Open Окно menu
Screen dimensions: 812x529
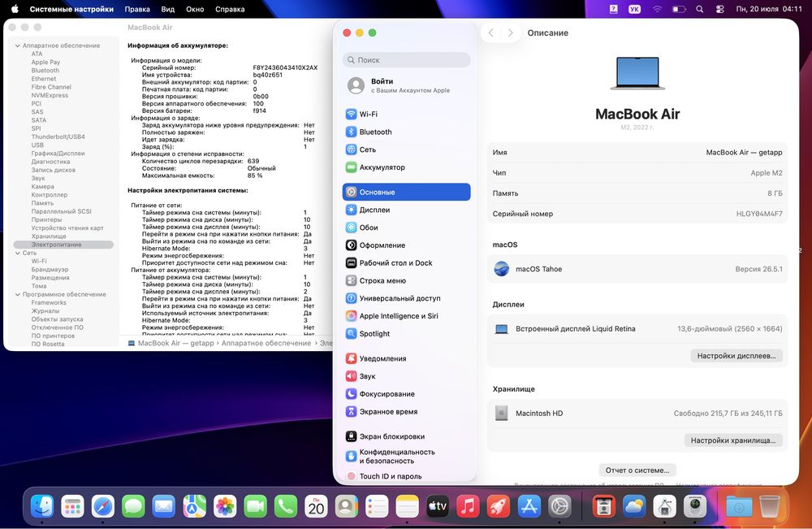point(195,9)
